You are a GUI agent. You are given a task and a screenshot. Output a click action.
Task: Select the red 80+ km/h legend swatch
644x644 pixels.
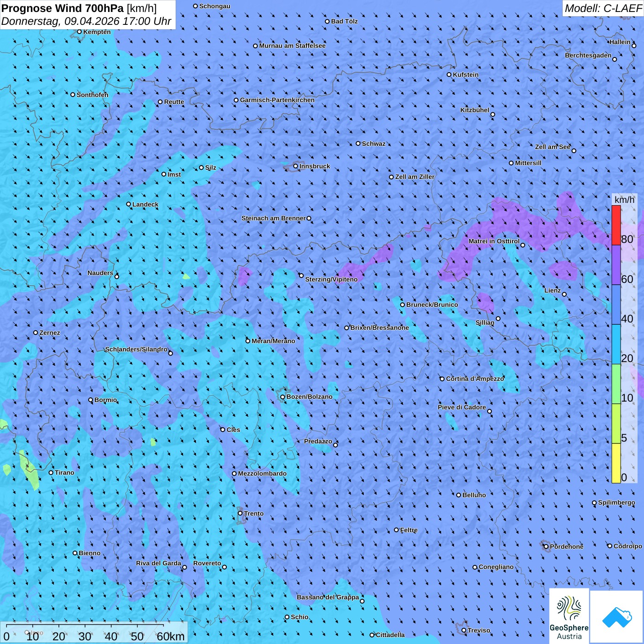coord(616,225)
